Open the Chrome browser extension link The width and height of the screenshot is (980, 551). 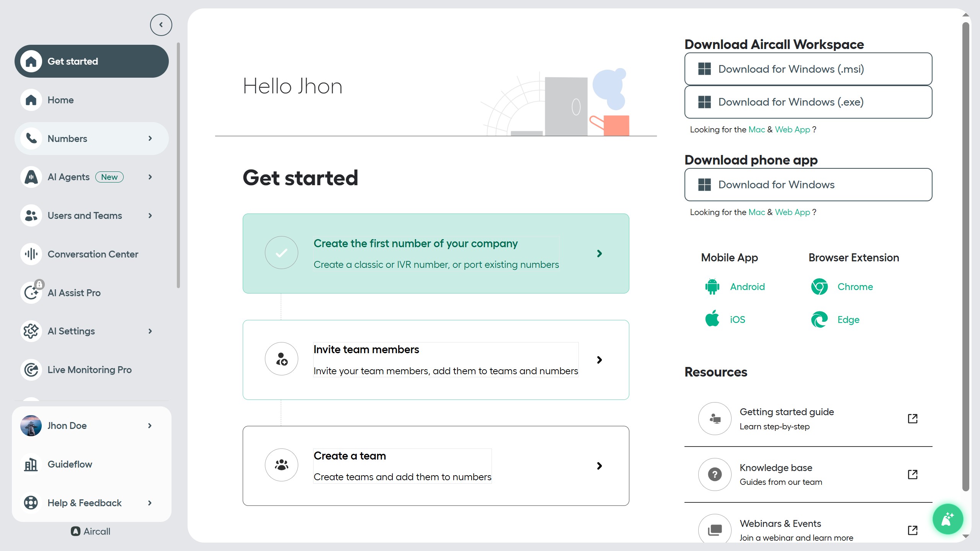point(855,287)
